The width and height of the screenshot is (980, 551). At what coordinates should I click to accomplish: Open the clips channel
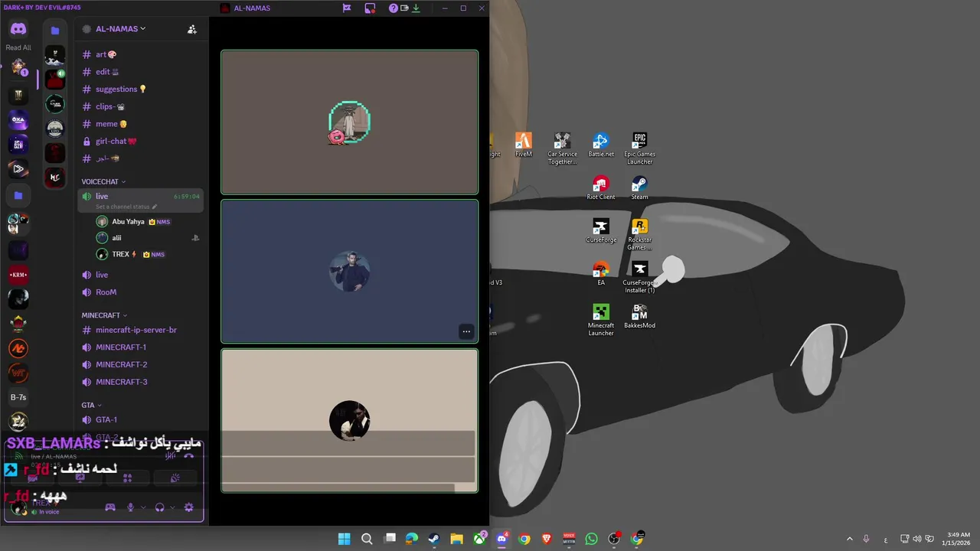(x=142, y=106)
